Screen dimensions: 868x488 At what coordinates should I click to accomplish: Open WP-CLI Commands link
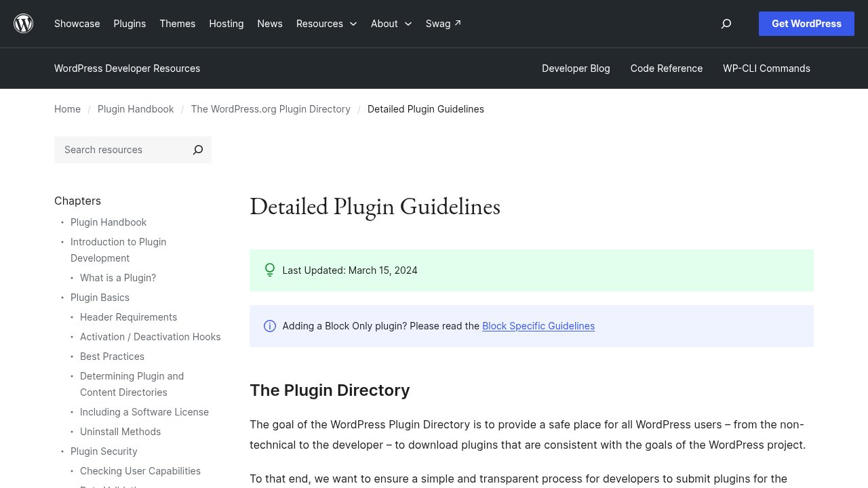point(766,68)
